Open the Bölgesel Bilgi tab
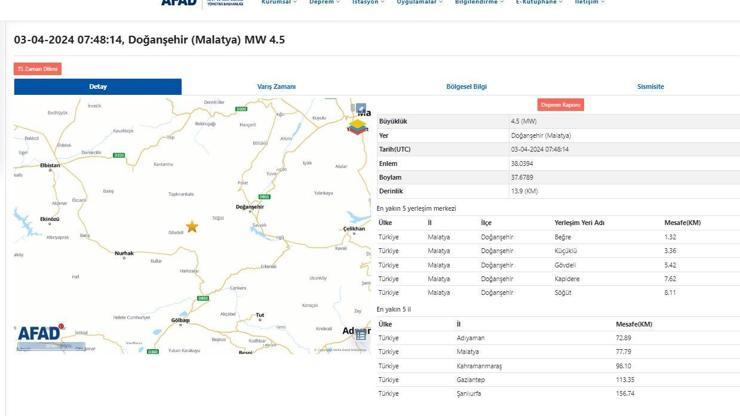740x416 pixels. pyautogui.click(x=466, y=87)
